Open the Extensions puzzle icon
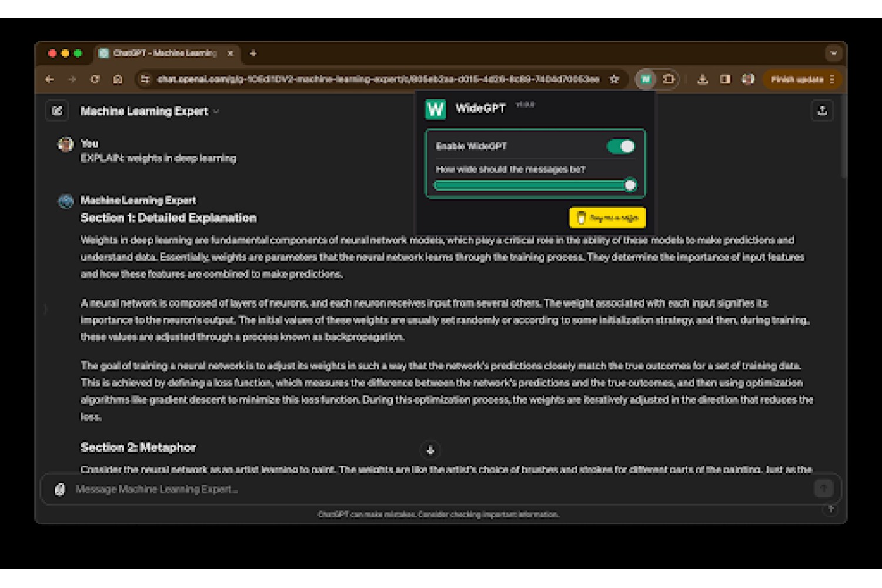 [669, 79]
